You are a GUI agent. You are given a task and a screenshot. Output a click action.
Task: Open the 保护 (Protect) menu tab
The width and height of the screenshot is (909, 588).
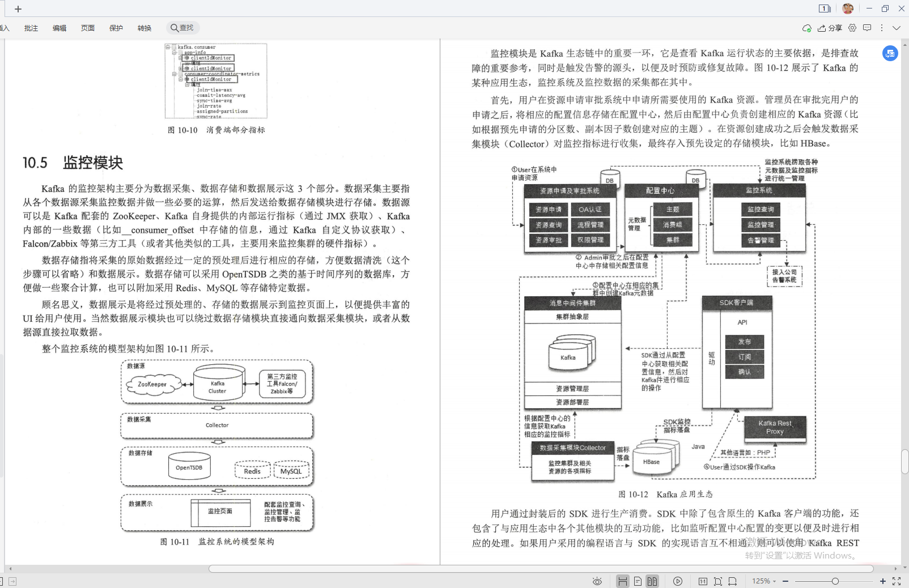(116, 28)
